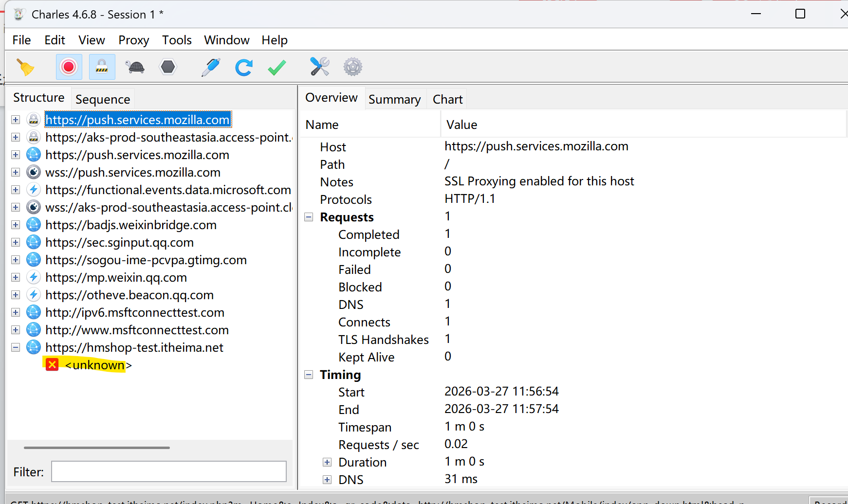Toggle the red Record button
The width and height of the screenshot is (848, 504).
click(x=69, y=67)
